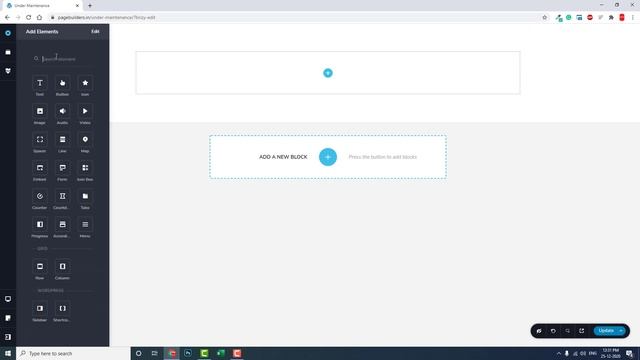Image resolution: width=640 pixels, height=360 pixels.
Task: Select the Countdown element icon
Action: (62, 196)
